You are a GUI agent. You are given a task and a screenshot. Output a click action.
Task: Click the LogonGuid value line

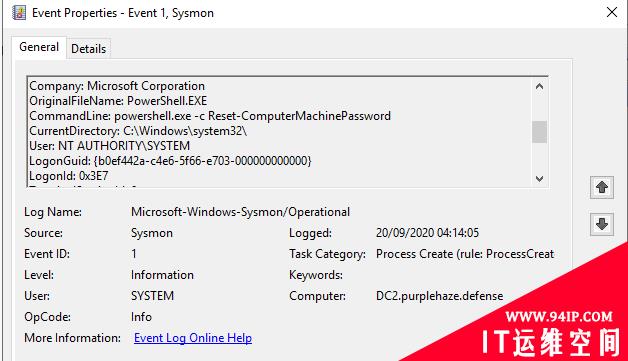point(170,161)
